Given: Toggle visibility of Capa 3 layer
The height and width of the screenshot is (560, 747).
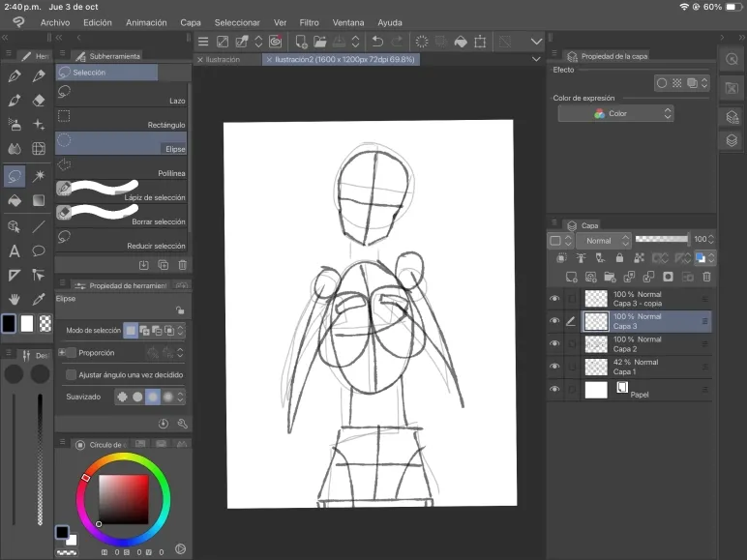Looking at the screenshot, I should (554, 321).
